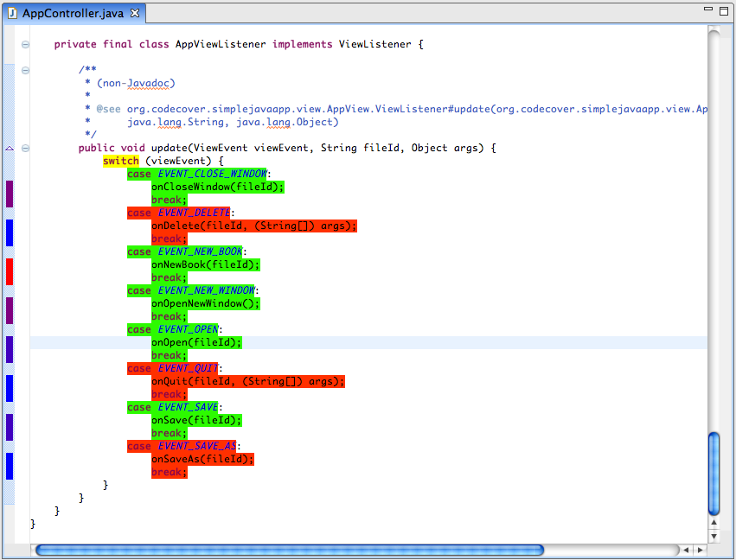The height and width of the screenshot is (560, 736).
Task: Click the vertical scrollbar up arrow
Action: (714, 523)
